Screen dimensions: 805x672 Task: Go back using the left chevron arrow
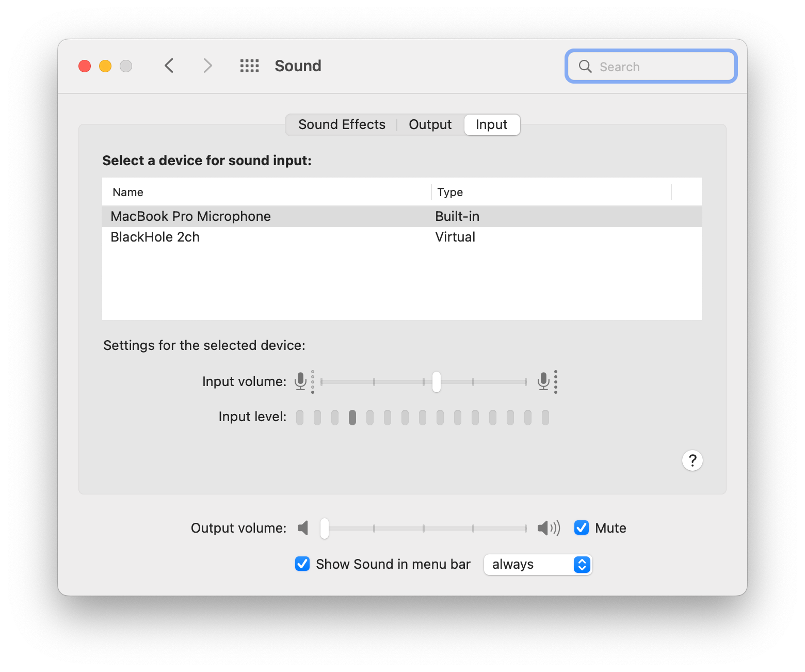pos(169,66)
